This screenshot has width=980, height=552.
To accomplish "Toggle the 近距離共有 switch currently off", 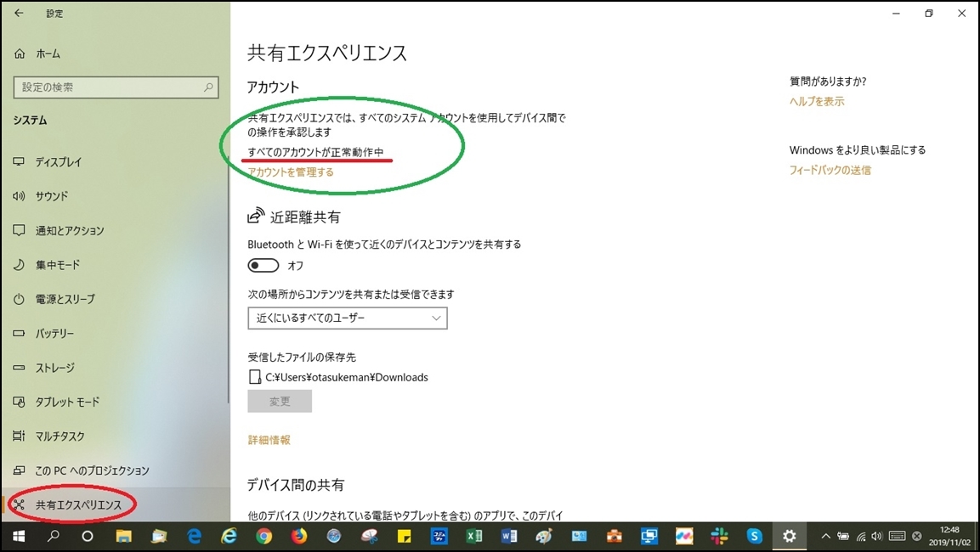I will pos(263,265).
